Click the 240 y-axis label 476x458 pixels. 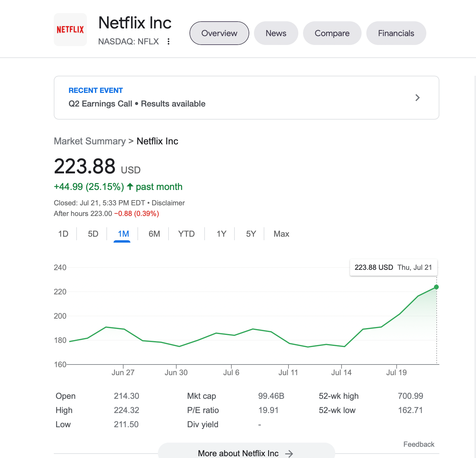click(60, 267)
